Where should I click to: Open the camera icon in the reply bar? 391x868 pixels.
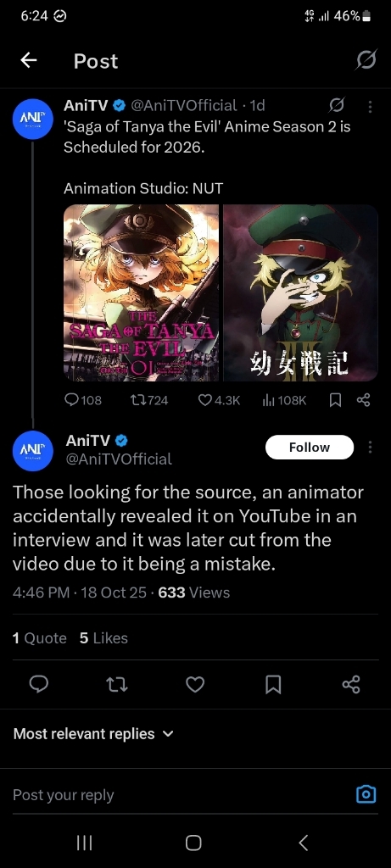click(366, 794)
